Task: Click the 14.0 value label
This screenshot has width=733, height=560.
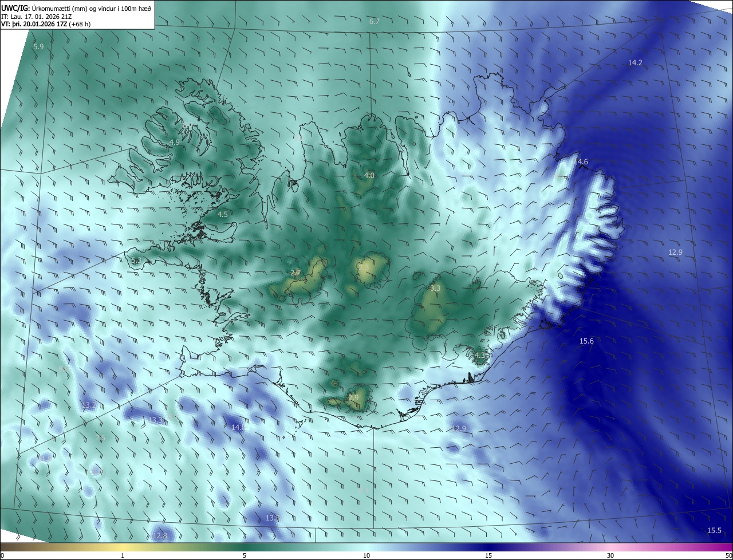Action: click(x=238, y=428)
